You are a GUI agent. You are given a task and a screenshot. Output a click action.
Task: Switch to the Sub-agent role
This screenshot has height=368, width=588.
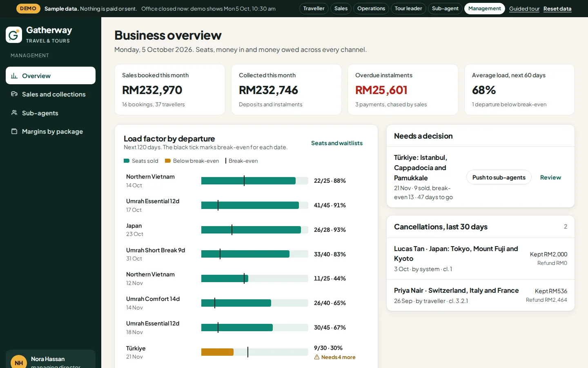pos(445,9)
